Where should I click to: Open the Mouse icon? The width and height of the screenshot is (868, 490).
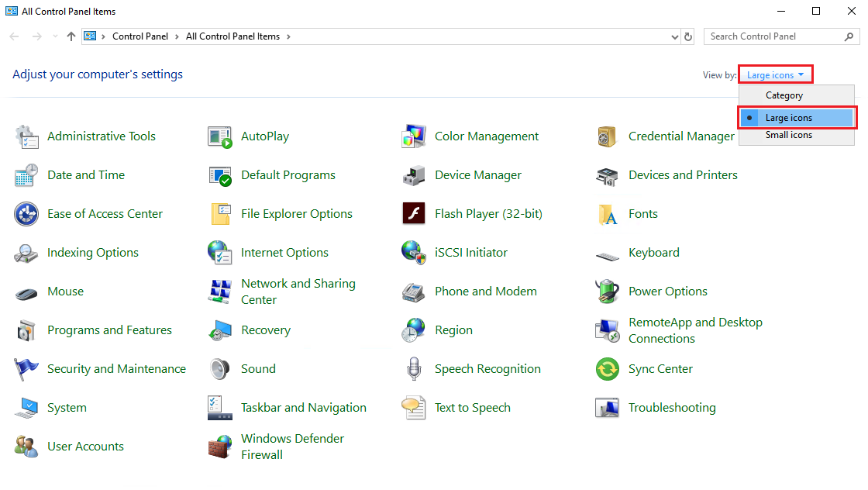[26, 293]
